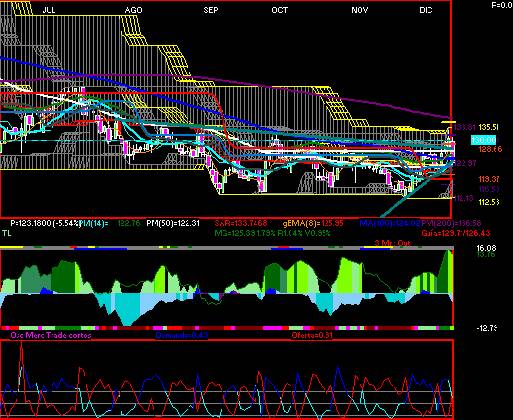Click the DIC month label
The height and width of the screenshot is (420, 513).
pos(426,10)
